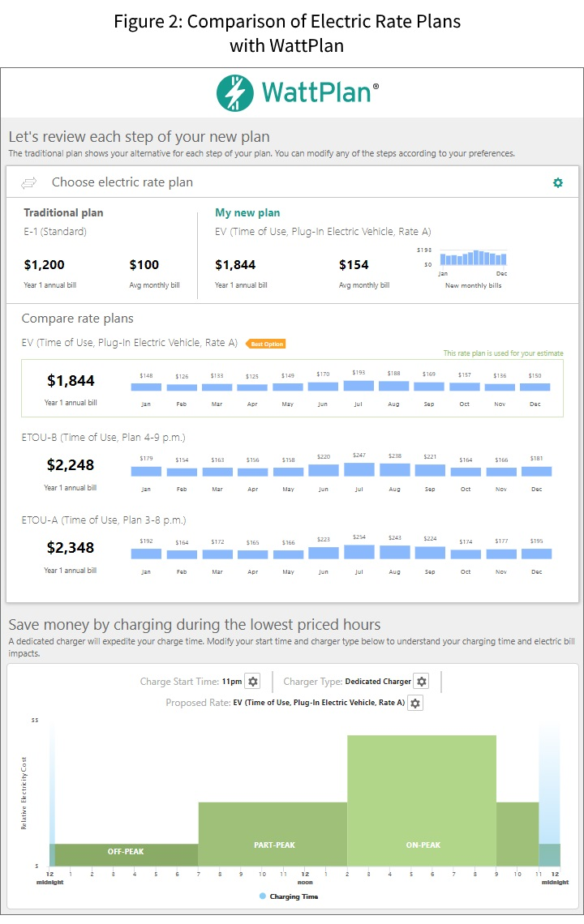Click the Charging Time legend dot

click(263, 896)
